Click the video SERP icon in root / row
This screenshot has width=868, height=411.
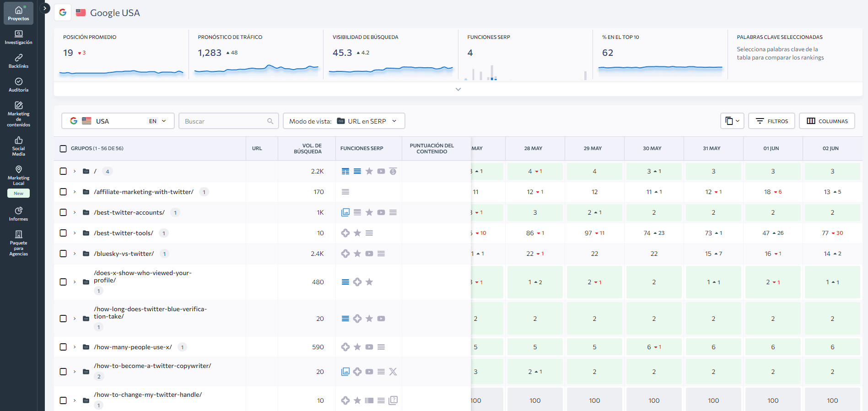[381, 171]
